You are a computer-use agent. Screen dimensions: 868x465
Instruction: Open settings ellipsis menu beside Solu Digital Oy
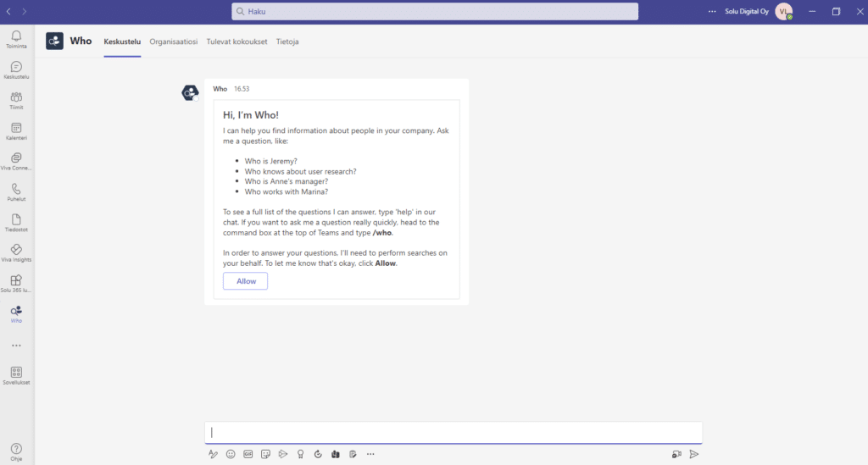click(712, 12)
